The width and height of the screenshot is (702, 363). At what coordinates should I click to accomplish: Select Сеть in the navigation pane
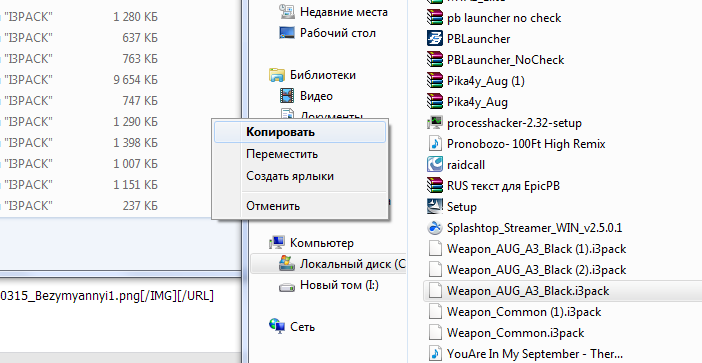(x=302, y=327)
